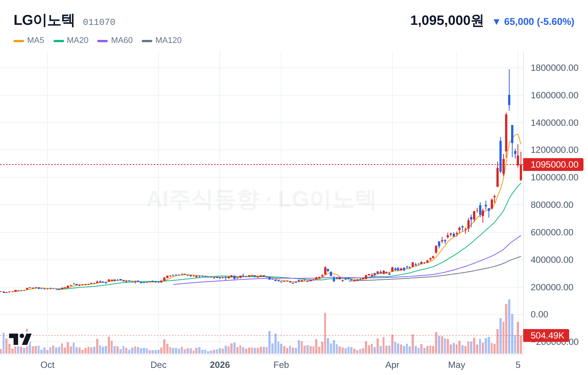
Task: Click the red 1095000.00 price tag
Action: click(x=553, y=165)
